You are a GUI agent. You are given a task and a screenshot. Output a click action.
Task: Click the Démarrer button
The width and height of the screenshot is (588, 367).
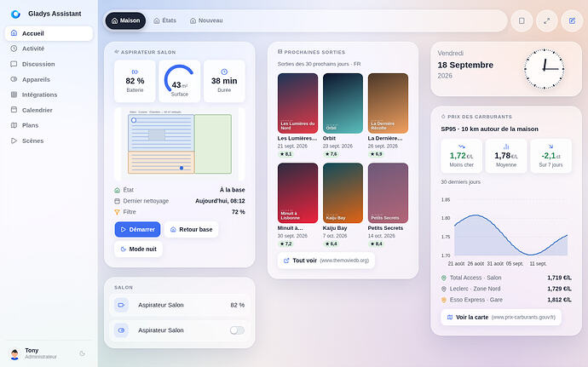click(137, 229)
